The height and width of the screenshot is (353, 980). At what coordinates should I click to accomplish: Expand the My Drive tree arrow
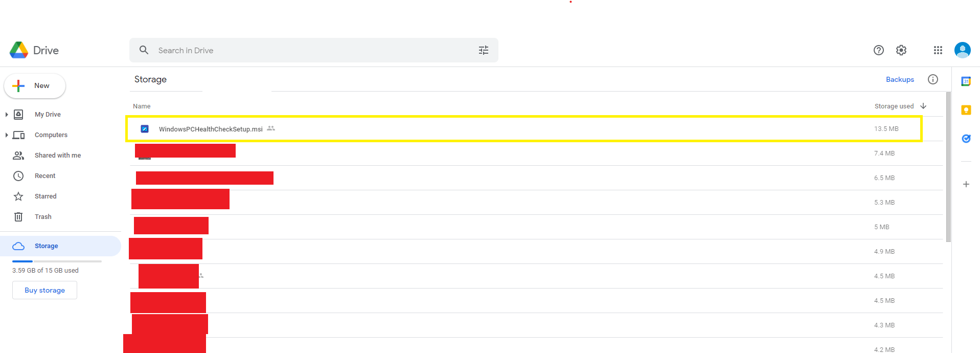7,115
